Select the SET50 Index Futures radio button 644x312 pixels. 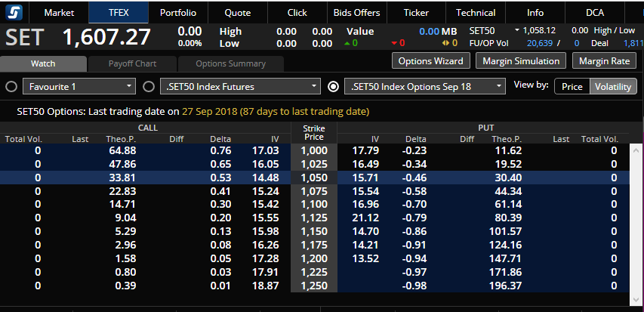tap(149, 86)
